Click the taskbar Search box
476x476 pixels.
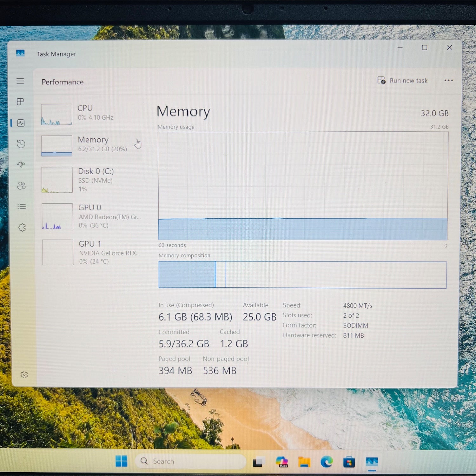(x=190, y=461)
